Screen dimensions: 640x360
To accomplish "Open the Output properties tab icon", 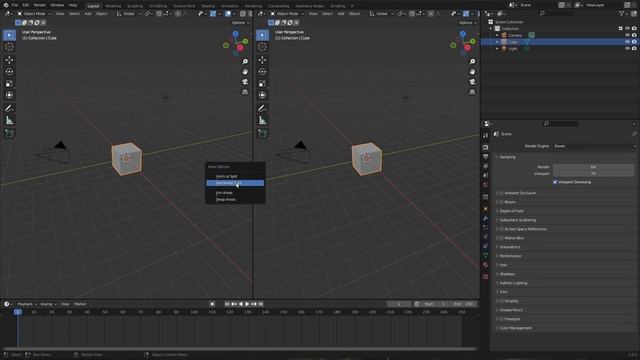I will (x=485, y=157).
